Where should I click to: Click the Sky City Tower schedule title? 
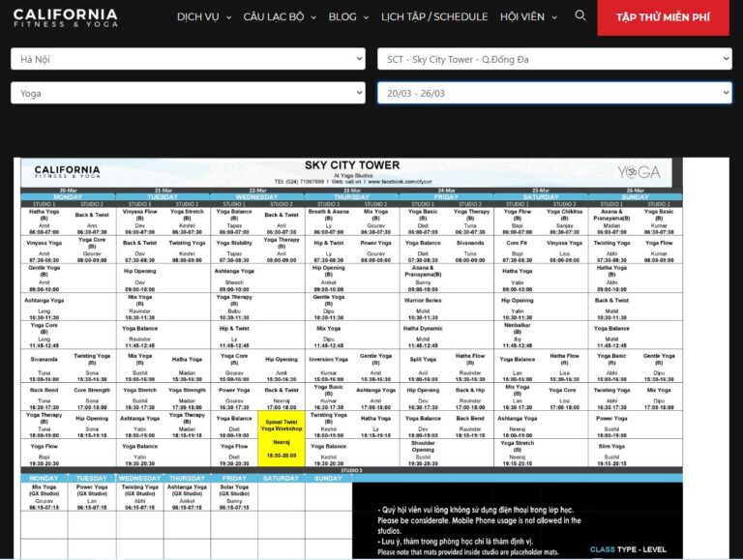(352, 165)
